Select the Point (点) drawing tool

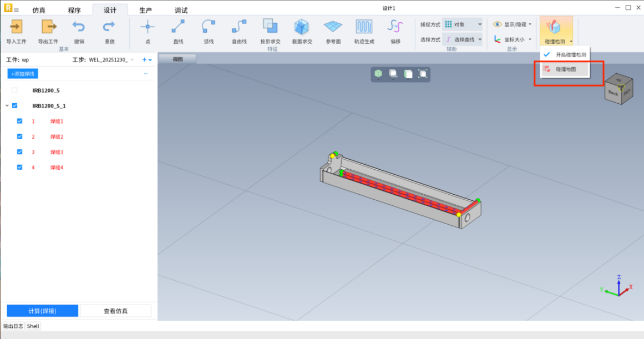(147, 27)
